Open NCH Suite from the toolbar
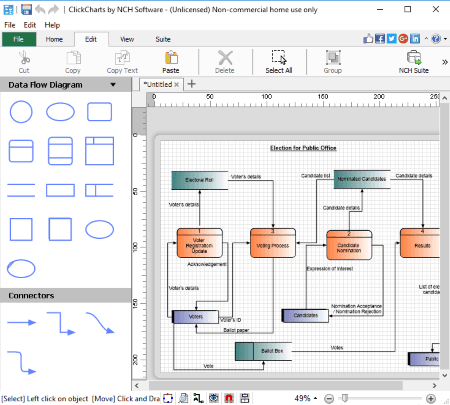This screenshot has height=405, width=450. pos(414,62)
